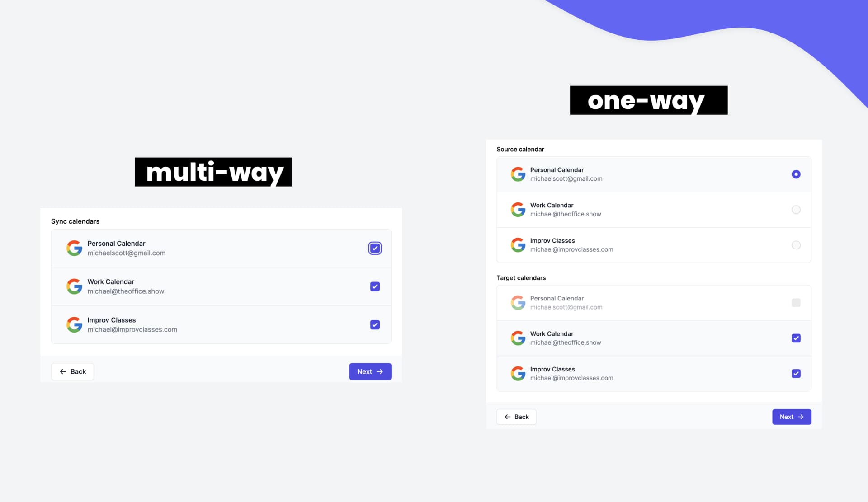Screen dimensions: 868x502
Task: Select the Personal Calendar radio button as source
Action: click(795, 174)
